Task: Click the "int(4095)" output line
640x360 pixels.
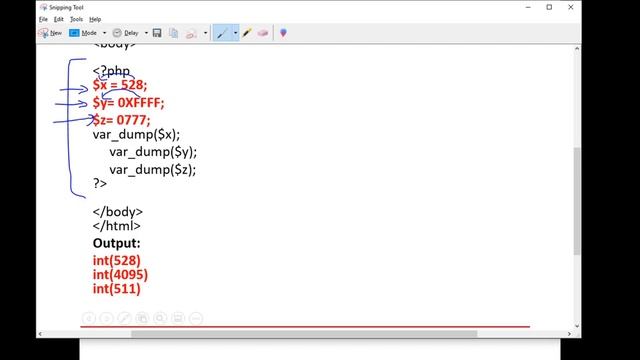Action: click(x=120, y=275)
